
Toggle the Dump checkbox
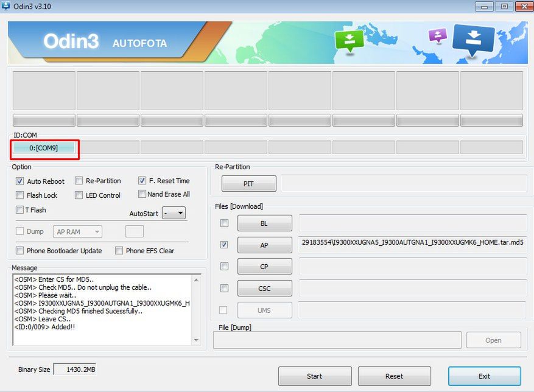click(x=19, y=231)
